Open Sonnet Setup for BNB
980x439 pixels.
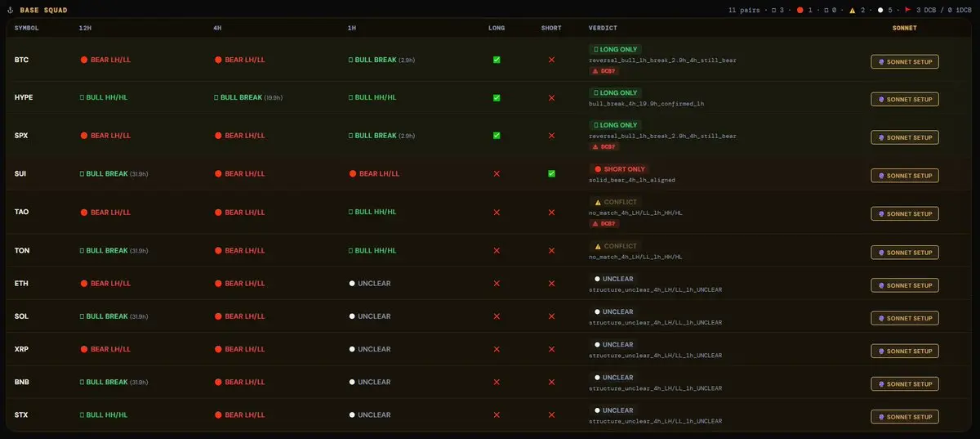[905, 383]
